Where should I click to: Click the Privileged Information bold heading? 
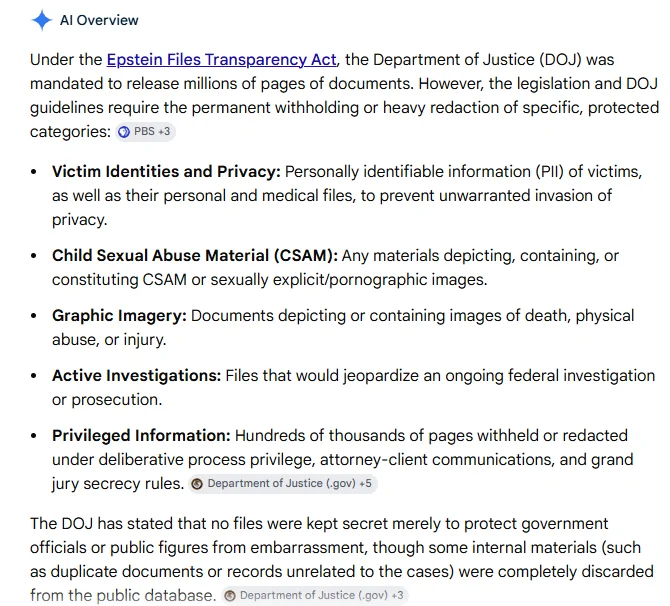pos(141,435)
